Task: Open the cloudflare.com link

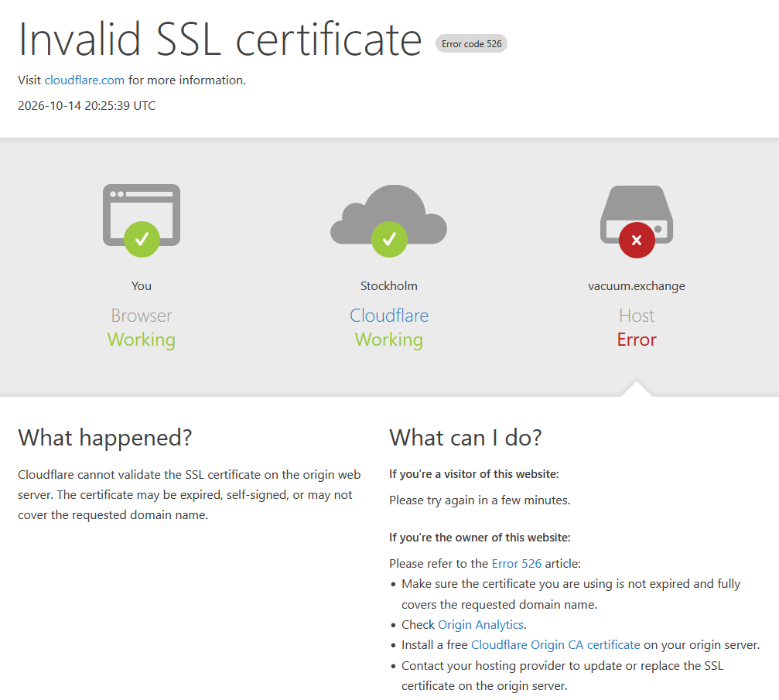Action: point(84,80)
